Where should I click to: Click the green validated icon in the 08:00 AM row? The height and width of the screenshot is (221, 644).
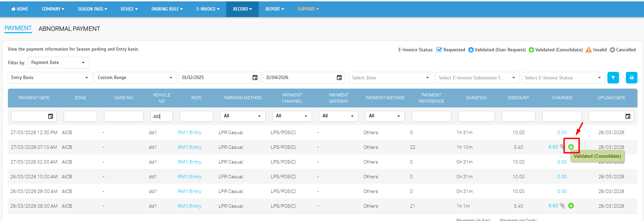(x=571, y=206)
